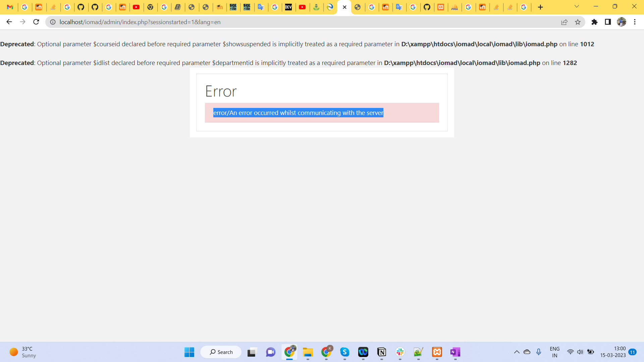The width and height of the screenshot is (644, 362).
Task: Toggle the bookmark star for this page
Action: click(578, 22)
